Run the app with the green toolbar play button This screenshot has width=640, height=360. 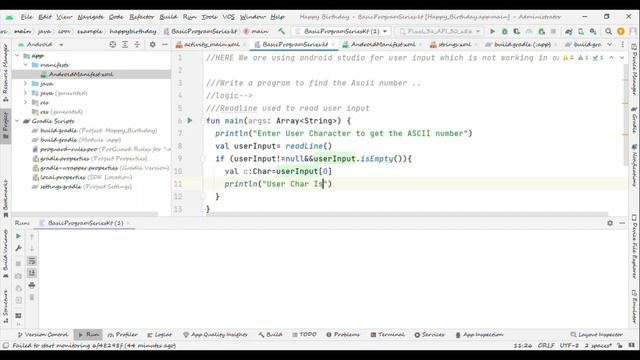click(x=492, y=31)
